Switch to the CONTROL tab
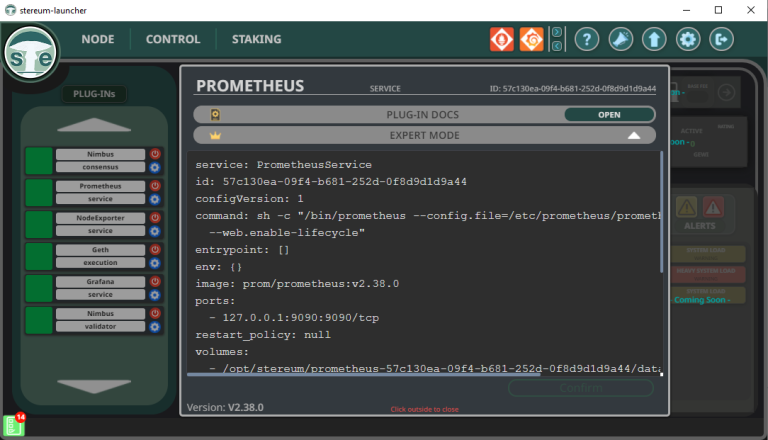 pyautogui.click(x=173, y=39)
